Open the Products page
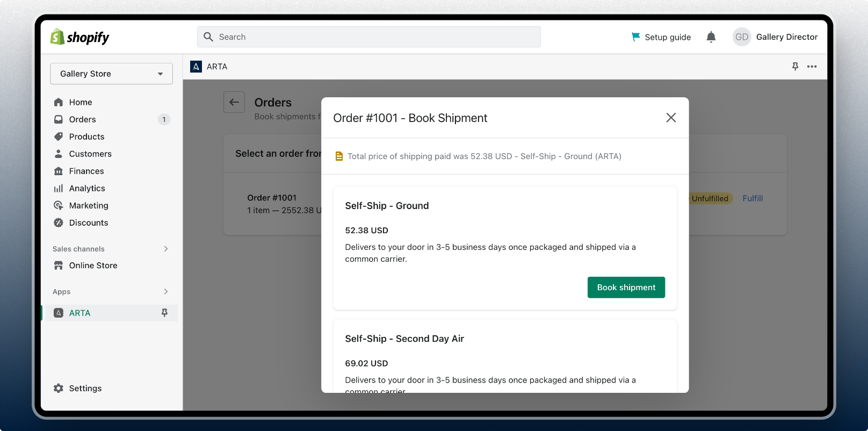Image resolution: width=868 pixels, height=431 pixels. (86, 137)
